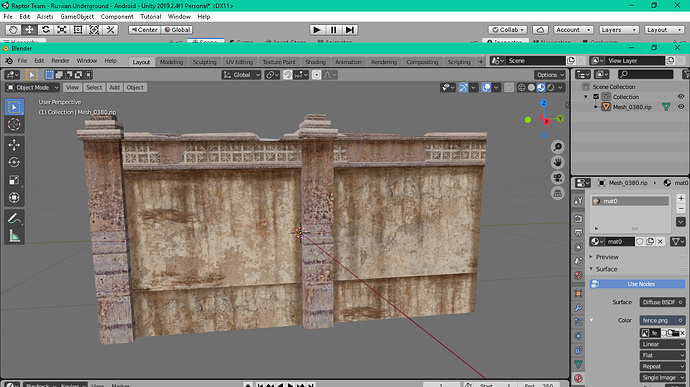The height and width of the screenshot is (387, 690).
Task: Click the Unity cloud services icon
Action: point(540,29)
